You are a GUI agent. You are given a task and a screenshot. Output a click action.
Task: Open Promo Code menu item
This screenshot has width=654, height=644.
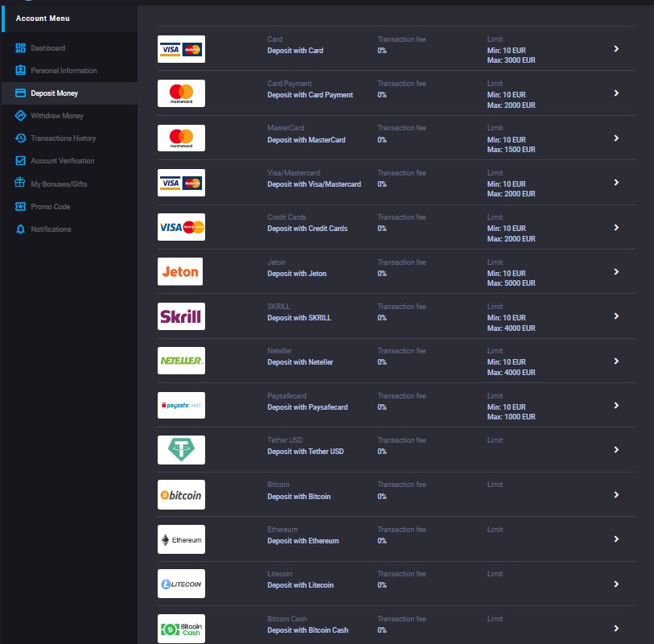pos(69,207)
